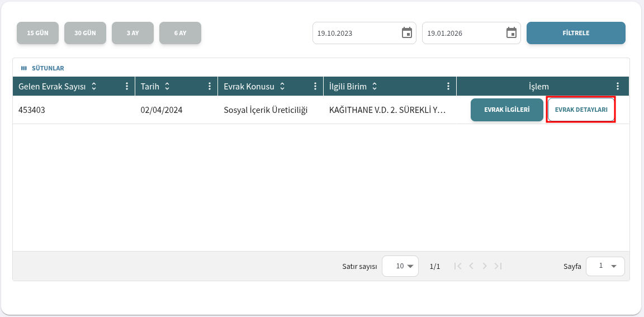Viewport: 644px width, 317px height.
Task: Sort by İlgili Birim column arrows
Action: pyautogui.click(x=375, y=86)
